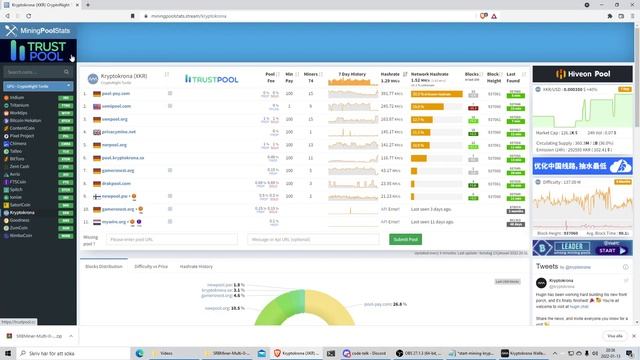Click the Leader START banner ad
This screenshot has width=640, height=360.
tap(582, 248)
